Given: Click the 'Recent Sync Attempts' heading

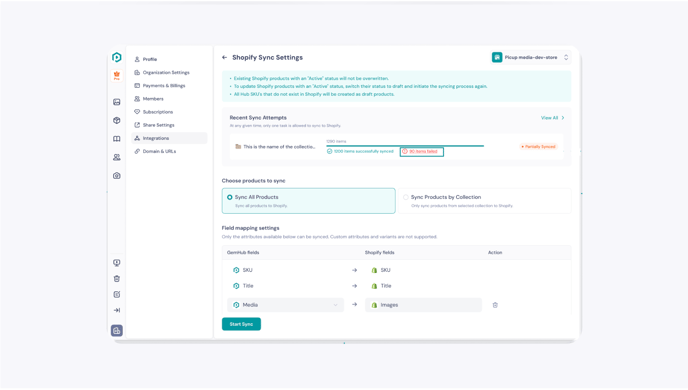Looking at the screenshot, I should (258, 118).
